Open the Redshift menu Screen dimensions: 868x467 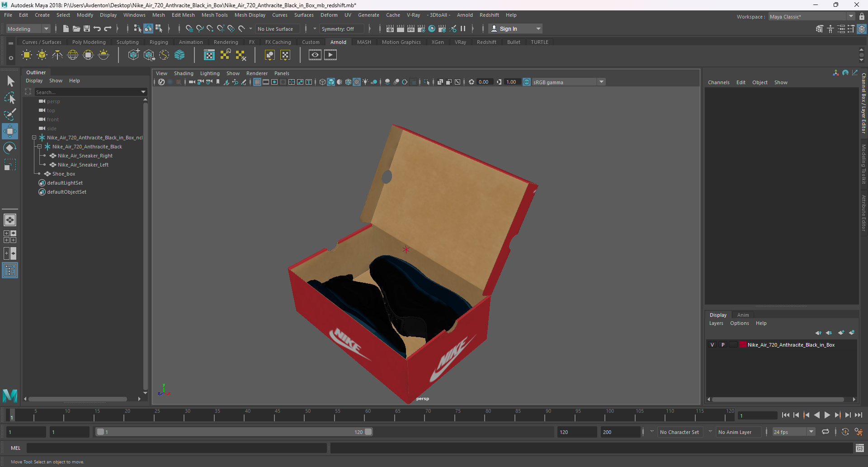[x=489, y=15]
